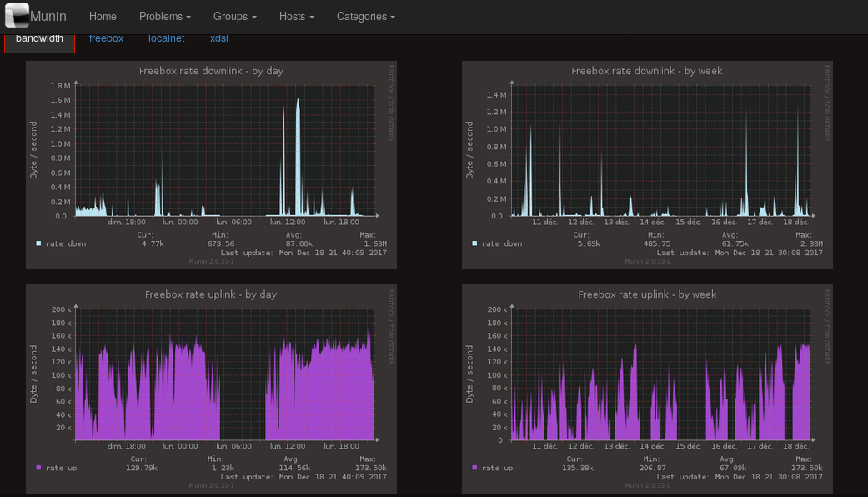The image size is (868, 497).
Task: Click the title 'Freebox rate downlink - by day'
Action: point(211,71)
